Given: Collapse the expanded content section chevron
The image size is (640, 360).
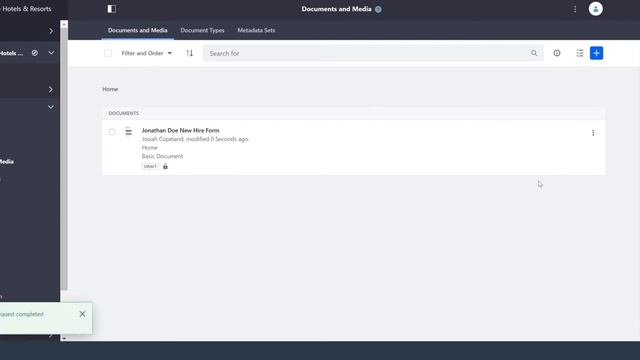Looking at the screenshot, I should (51, 107).
